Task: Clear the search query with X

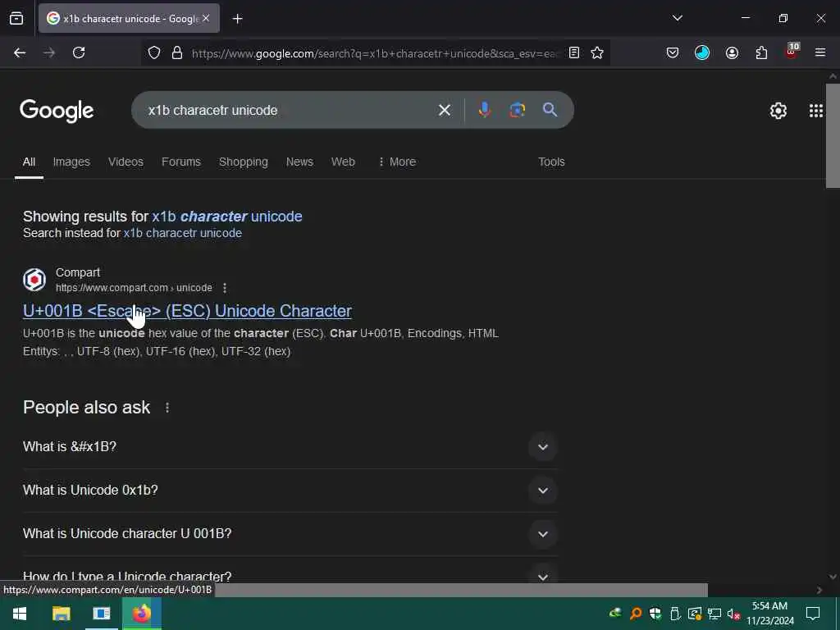Action: click(444, 111)
